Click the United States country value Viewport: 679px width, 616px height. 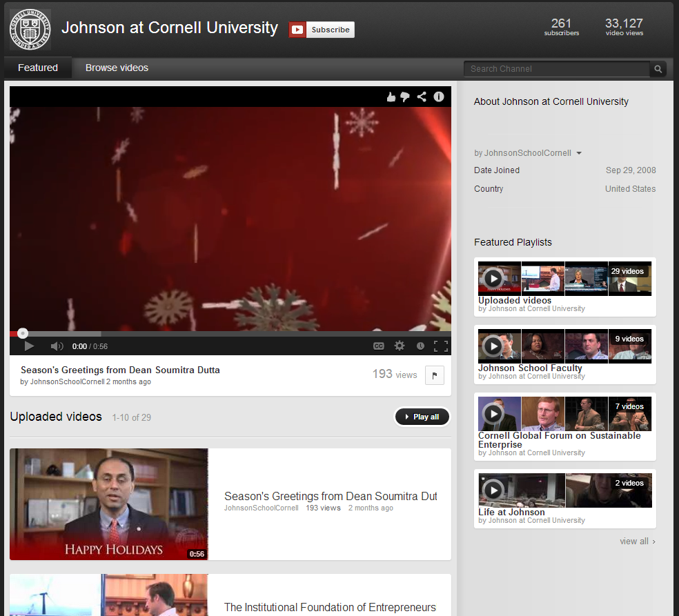click(x=630, y=189)
